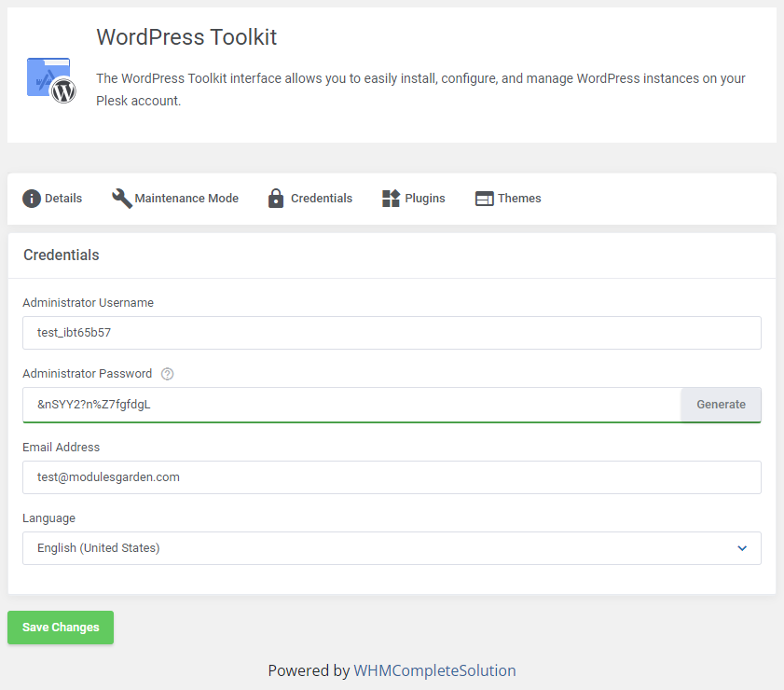Click the Language dropdown chevron arrow
Viewport: 784px width, 690px height.
[x=742, y=548]
